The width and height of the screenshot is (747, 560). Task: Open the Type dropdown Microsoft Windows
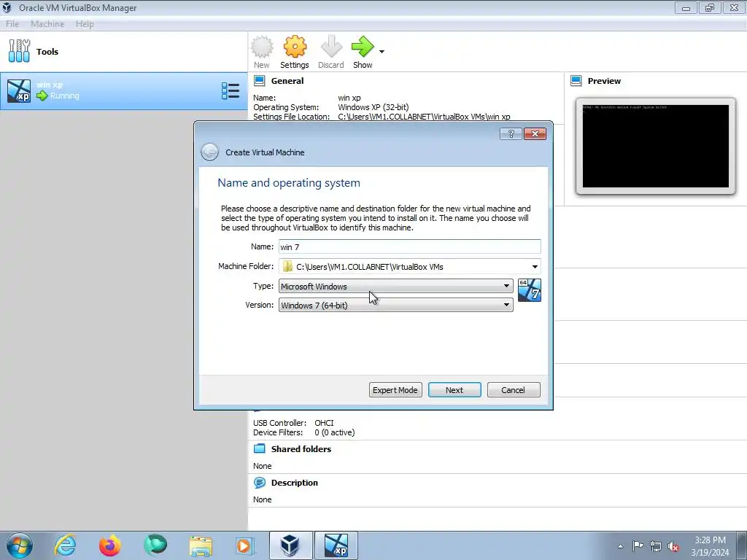tap(395, 286)
